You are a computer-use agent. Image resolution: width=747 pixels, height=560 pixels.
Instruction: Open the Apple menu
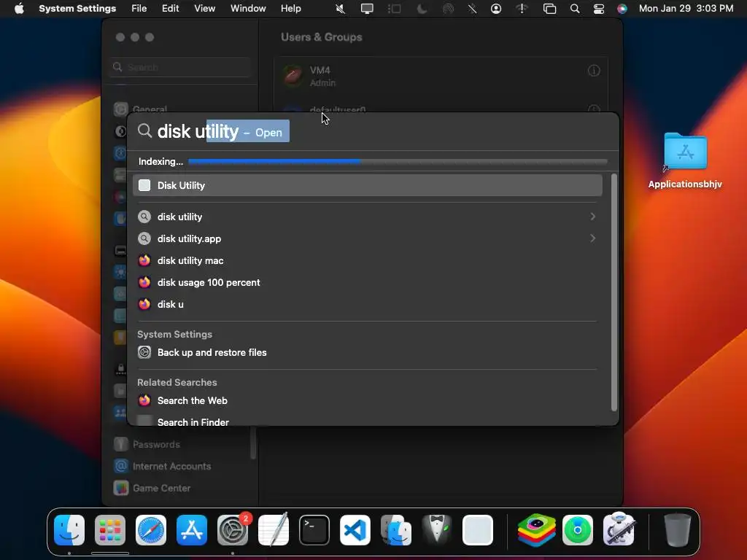(19, 9)
